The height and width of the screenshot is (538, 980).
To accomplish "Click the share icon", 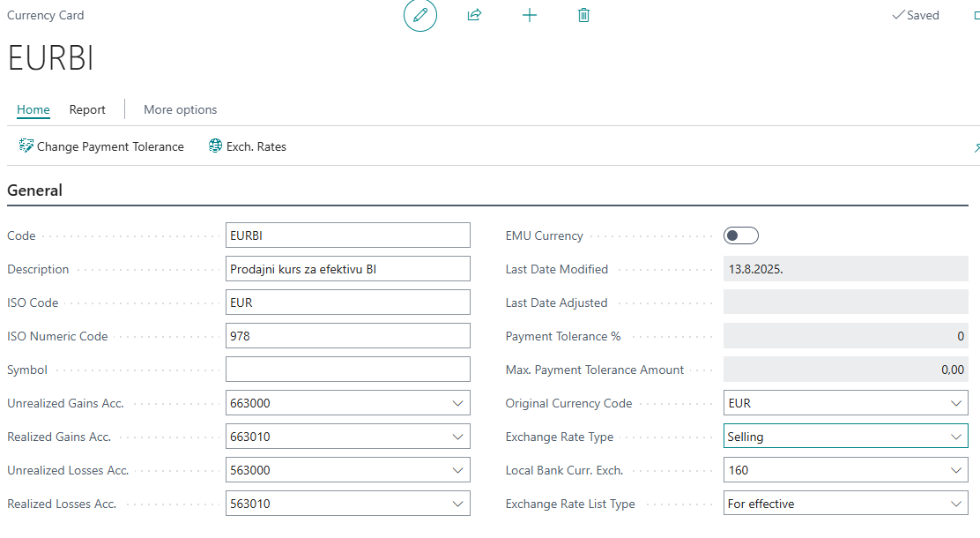I will click(474, 15).
